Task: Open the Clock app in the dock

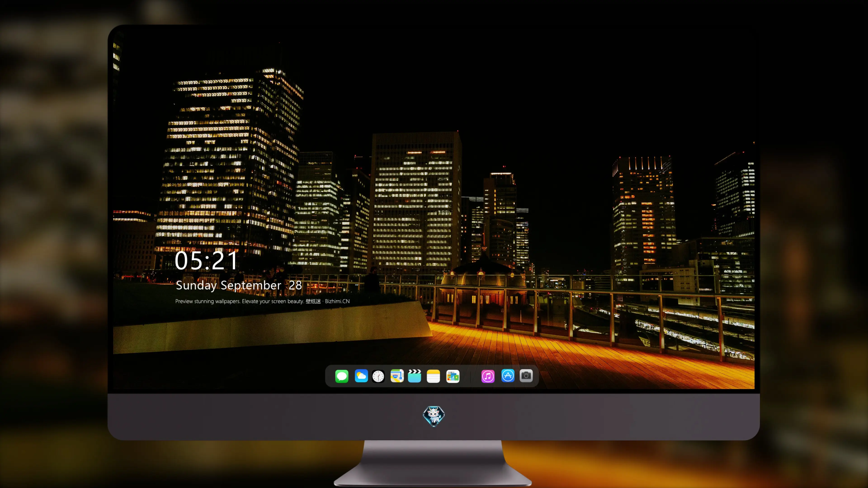Action: coord(378,376)
